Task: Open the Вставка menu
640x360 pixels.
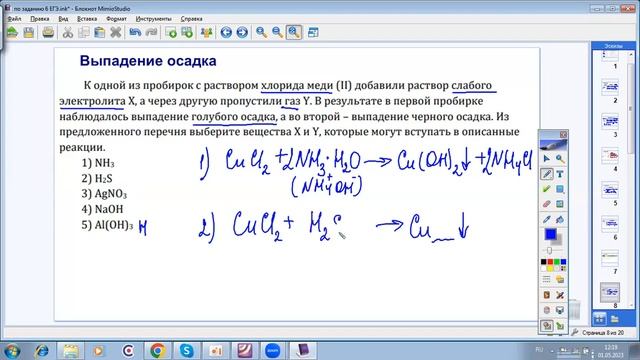Action: pos(87,19)
